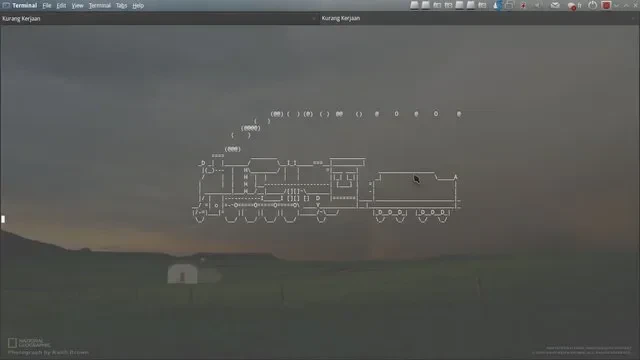Switch to the first Kurang Kerjaan tab
Image resolution: width=640 pixels, height=360 pixels.
tap(159, 18)
